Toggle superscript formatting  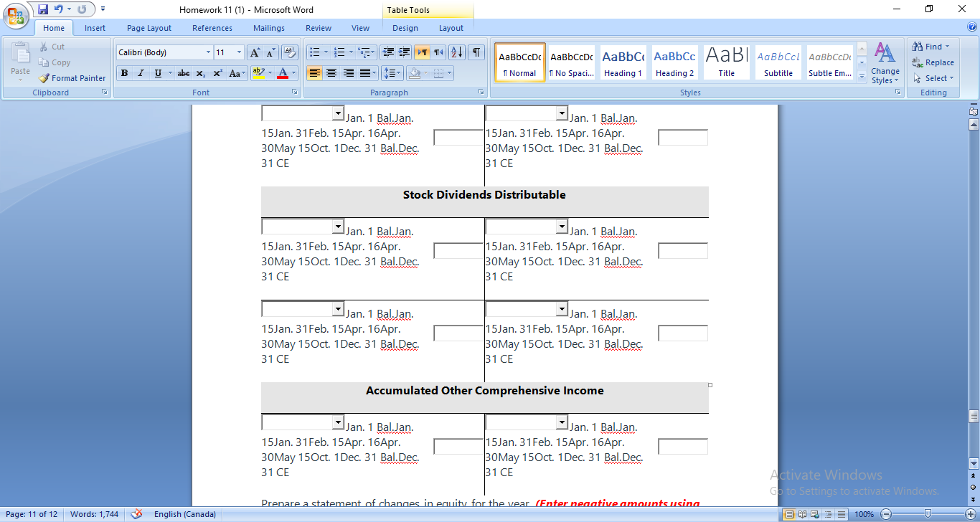(217, 73)
